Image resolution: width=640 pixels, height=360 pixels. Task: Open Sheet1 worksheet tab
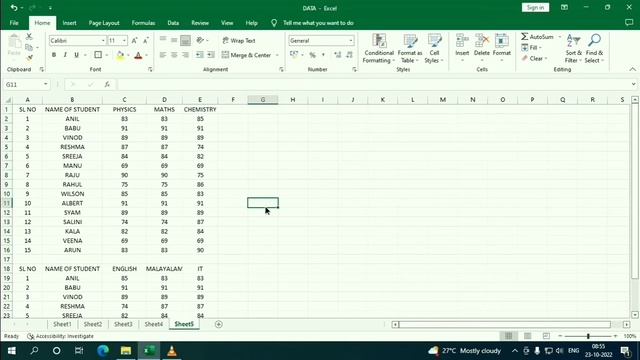point(62,324)
